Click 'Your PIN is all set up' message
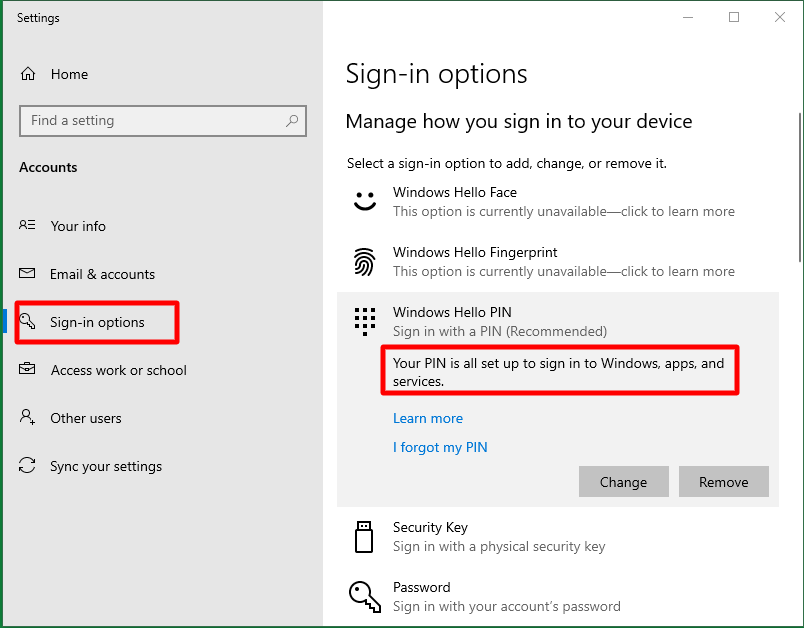804x628 pixels. coord(559,372)
